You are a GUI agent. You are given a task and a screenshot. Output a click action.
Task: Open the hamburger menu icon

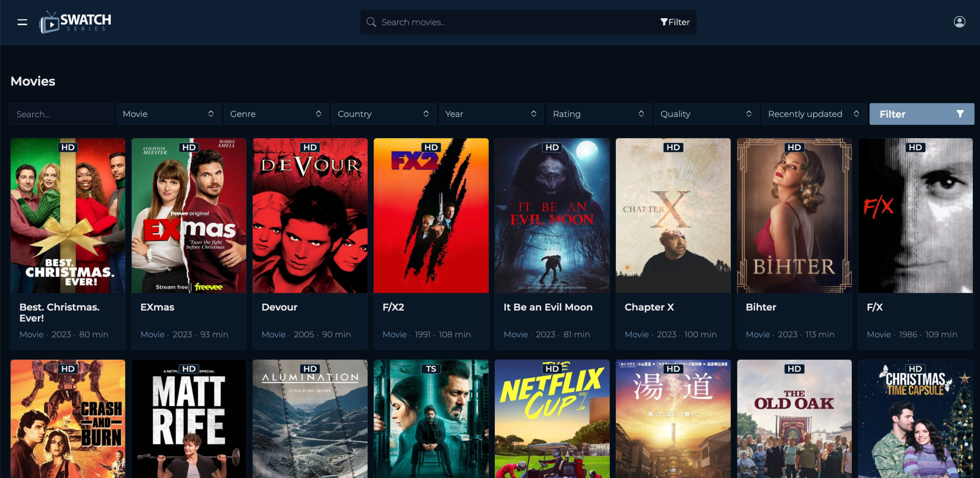[22, 22]
